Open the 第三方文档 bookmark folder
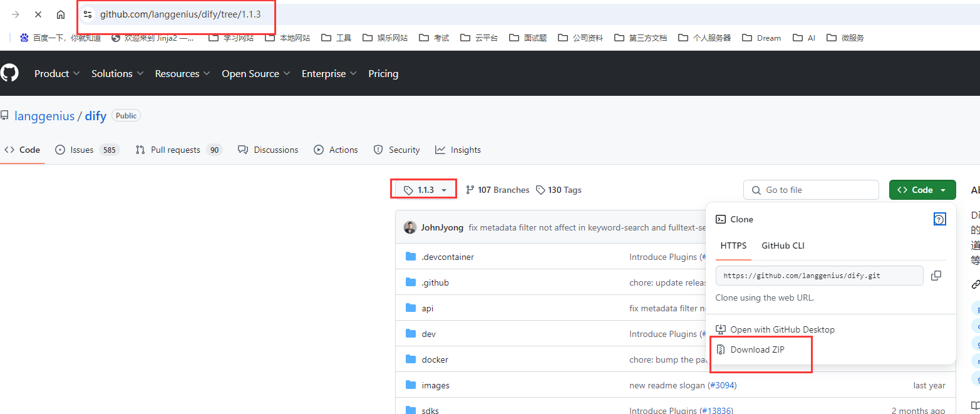The image size is (980, 414). tap(641, 38)
